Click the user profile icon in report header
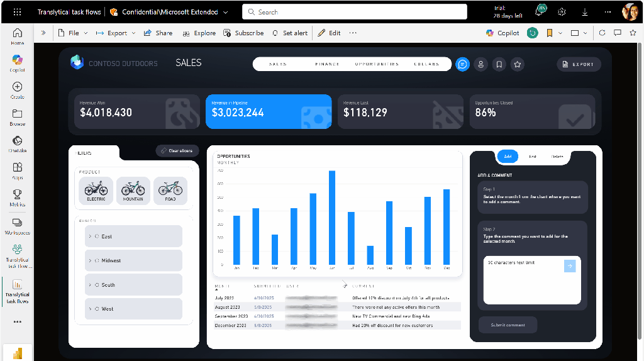 481,64
